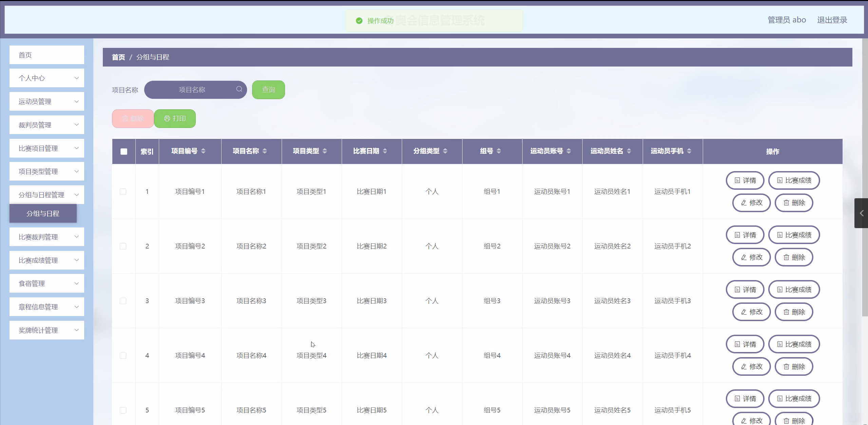Check the checkbox for row 1
Viewport: 868px width, 425px height.
(x=123, y=191)
